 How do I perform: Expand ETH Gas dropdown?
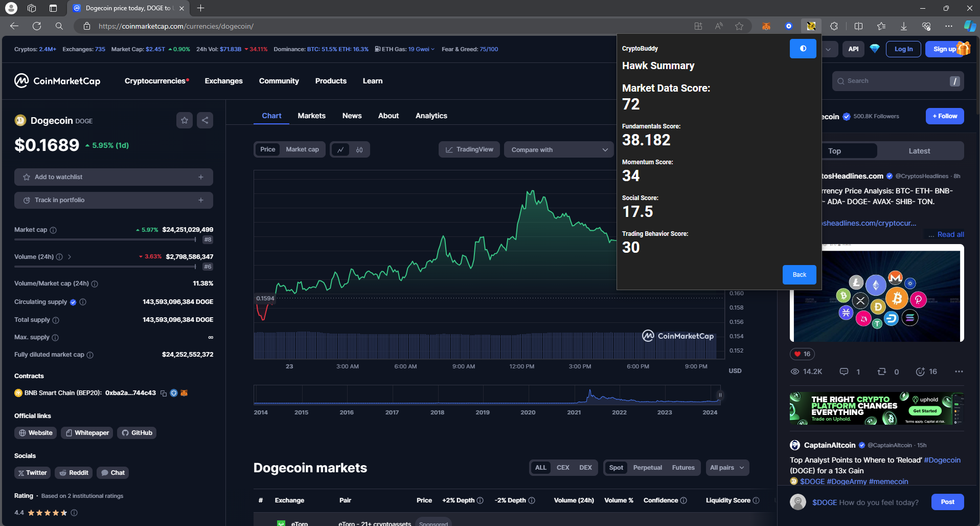pyautogui.click(x=433, y=49)
